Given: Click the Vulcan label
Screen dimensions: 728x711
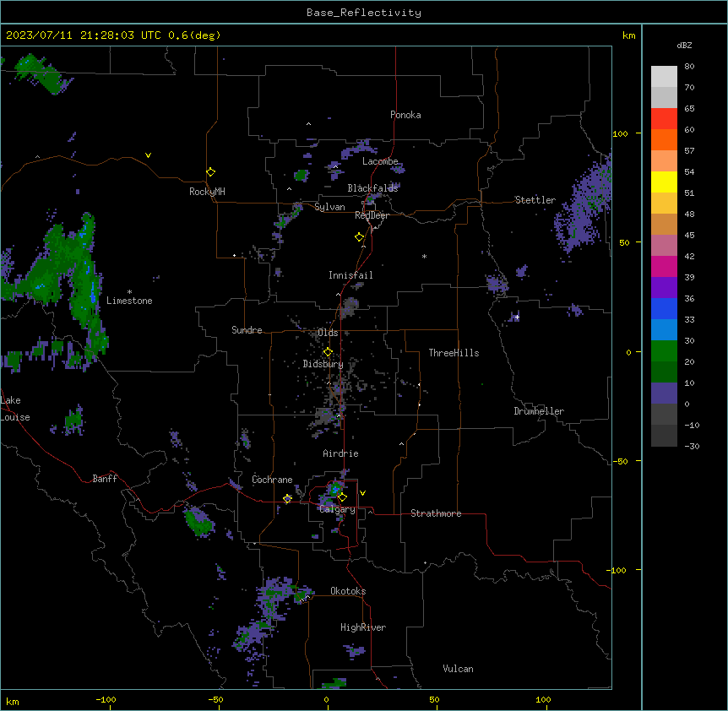Looking at the screenshot, I should [459, 669].
